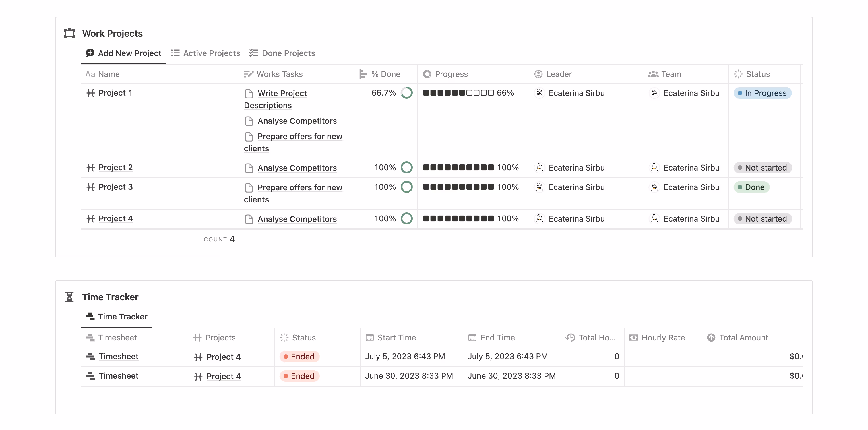Click the Time Tracker hourglass icon

pyautogui.click(x=69, y=297)
